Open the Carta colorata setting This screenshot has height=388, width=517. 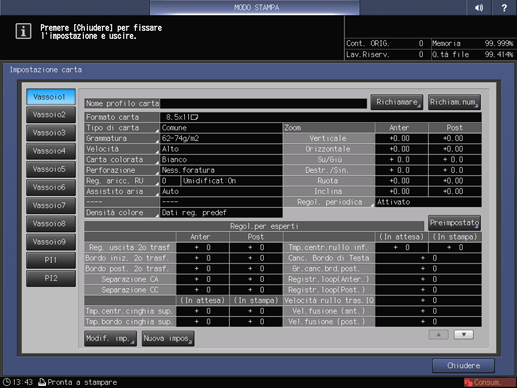tap(122, 160)
